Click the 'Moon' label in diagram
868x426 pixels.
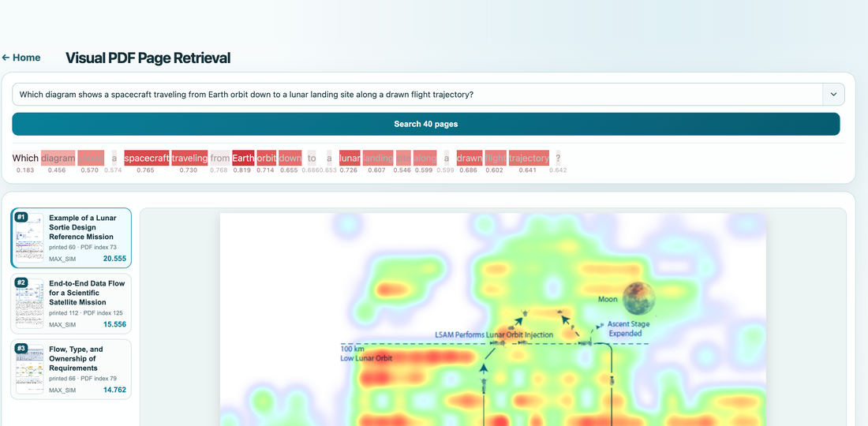pyautogui.click(x=608, y=299)
